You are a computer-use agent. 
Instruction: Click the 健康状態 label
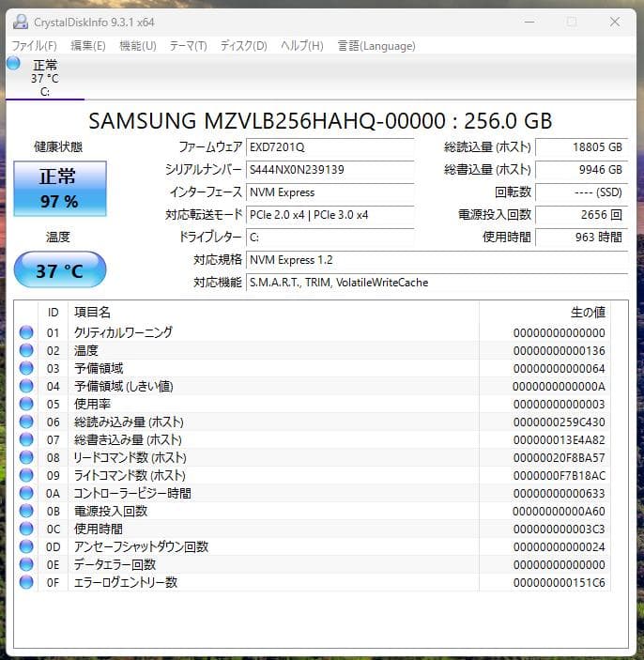click(58, 146)
